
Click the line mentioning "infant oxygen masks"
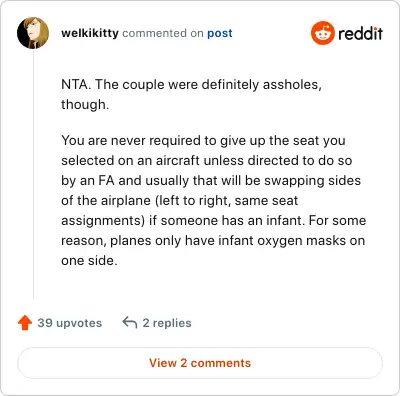click(213, 240)
